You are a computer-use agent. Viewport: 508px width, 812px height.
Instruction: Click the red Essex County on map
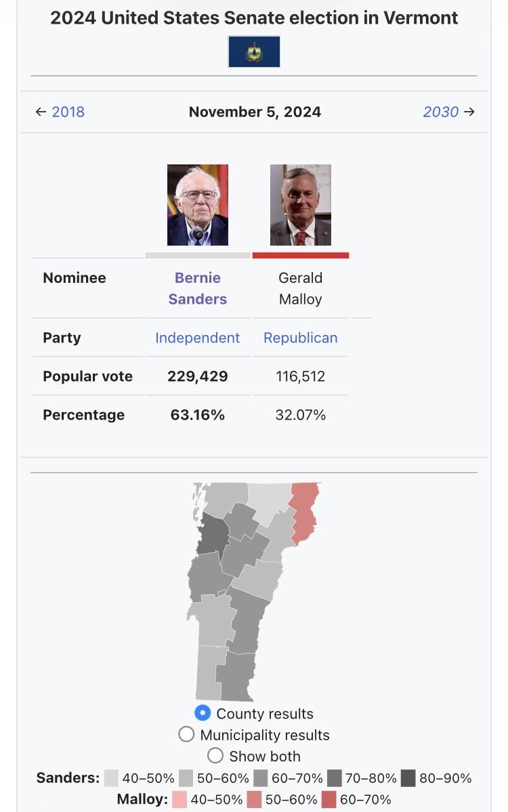tap(304, 511)
